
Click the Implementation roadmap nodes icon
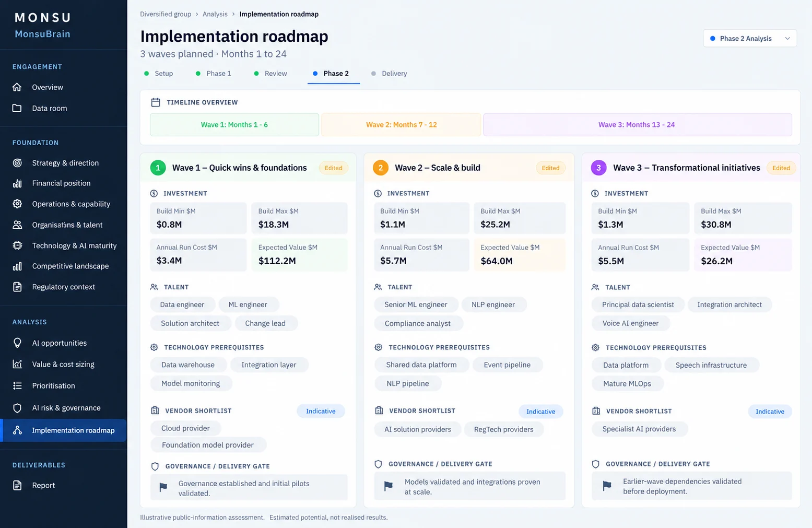(17, 430)
